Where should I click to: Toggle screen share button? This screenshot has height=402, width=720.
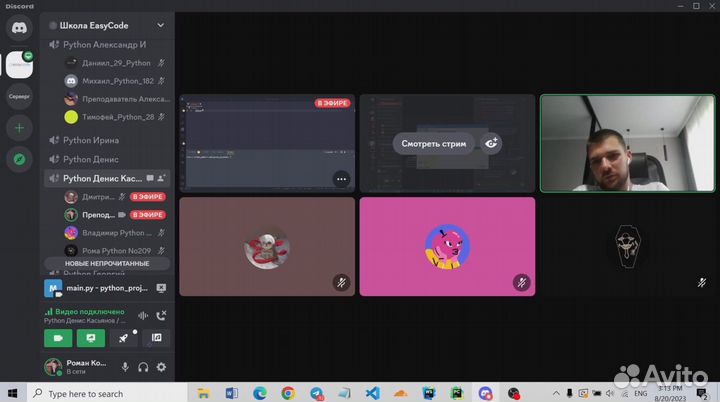point(91,339)
